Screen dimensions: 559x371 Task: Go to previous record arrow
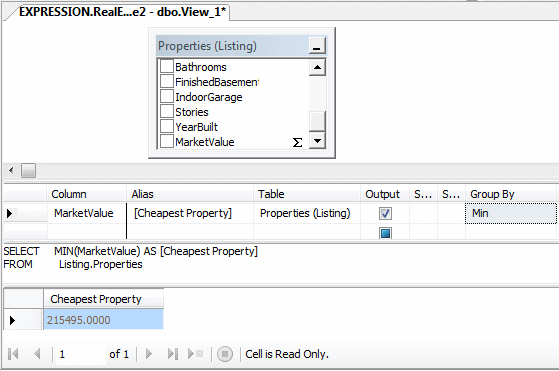click(37, 354)
